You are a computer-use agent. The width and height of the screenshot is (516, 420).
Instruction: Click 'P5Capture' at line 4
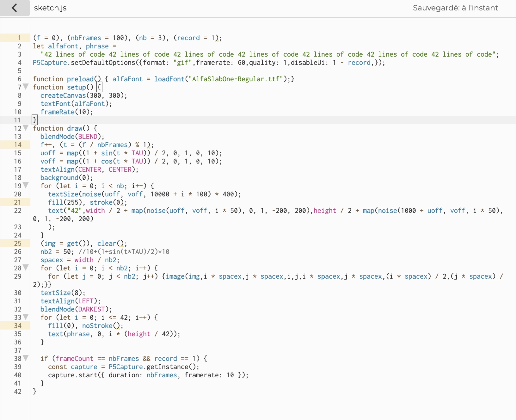50,63
